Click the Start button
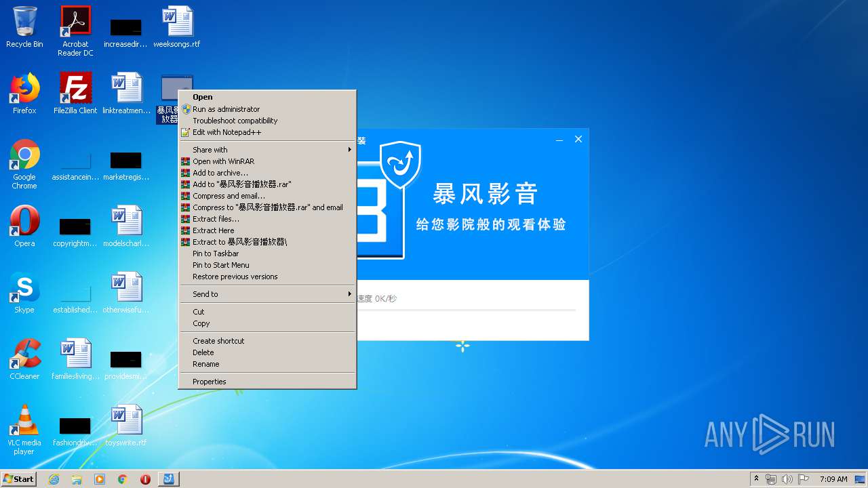Image resolution: width=868 pixels, height=488 pixels. pos(19,479)
